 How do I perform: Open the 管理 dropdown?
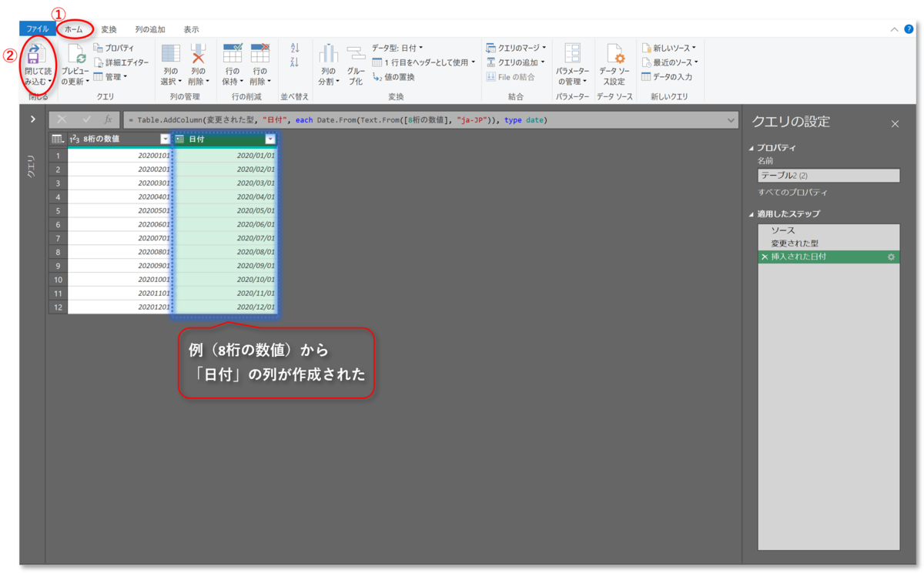tap(110, 76)
